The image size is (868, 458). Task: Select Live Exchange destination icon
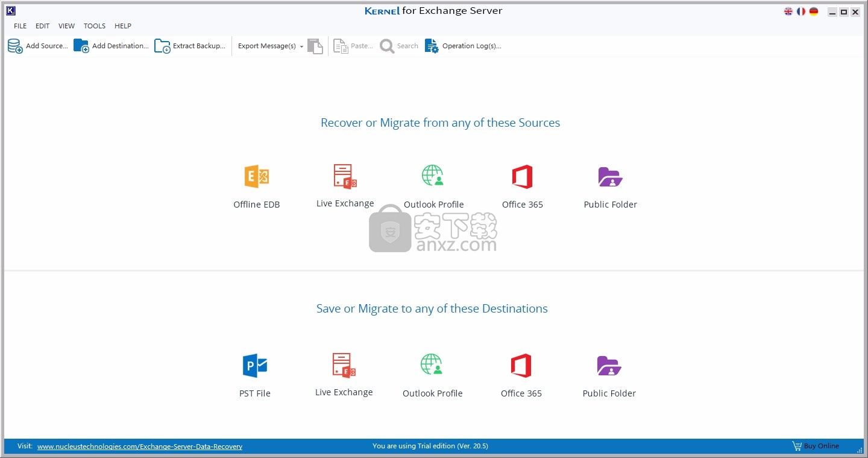click(x=344, y=366)
